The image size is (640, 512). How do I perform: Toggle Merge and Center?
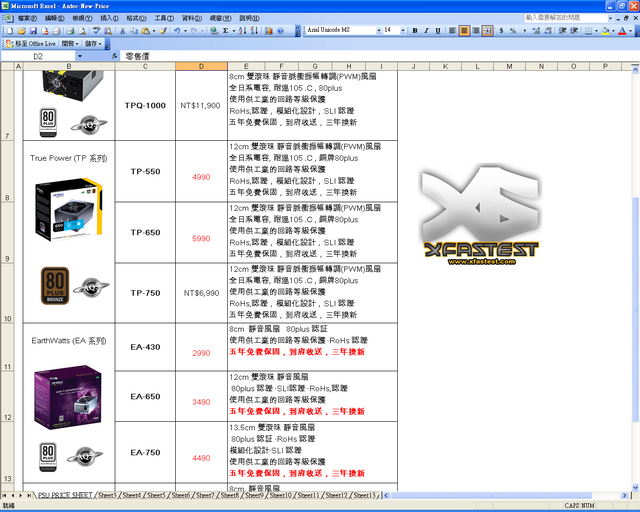pyautogui.click(x=487, y=31)
